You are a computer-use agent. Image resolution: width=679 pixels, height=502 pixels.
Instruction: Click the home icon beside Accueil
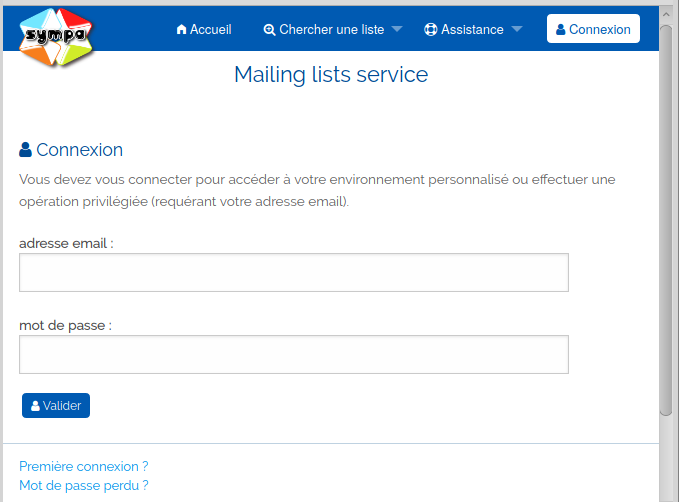[181, 30]
